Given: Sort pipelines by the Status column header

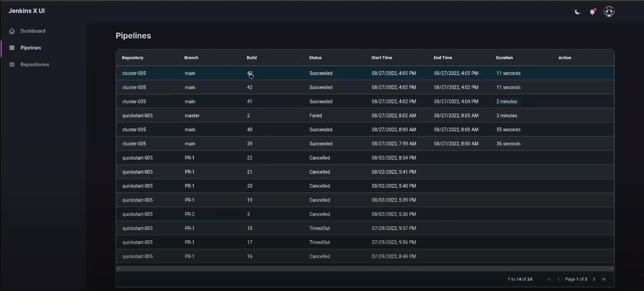Looking at the screenshot, I should [315, 57].
